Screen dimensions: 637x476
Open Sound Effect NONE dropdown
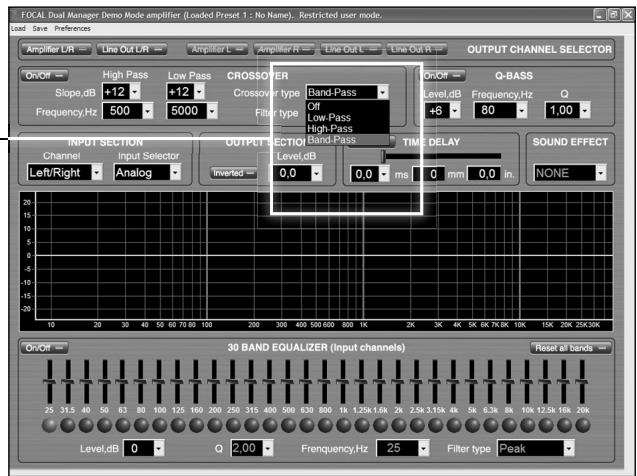600,173
